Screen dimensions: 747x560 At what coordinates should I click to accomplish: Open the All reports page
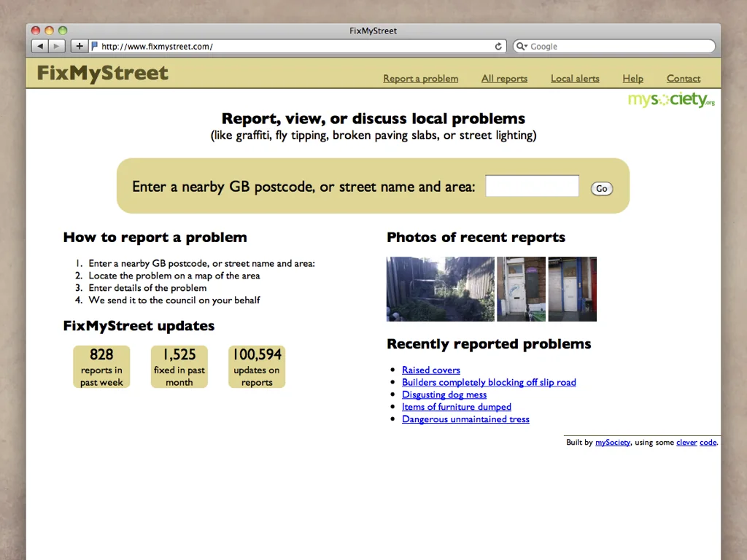click(x=504, y=79)
